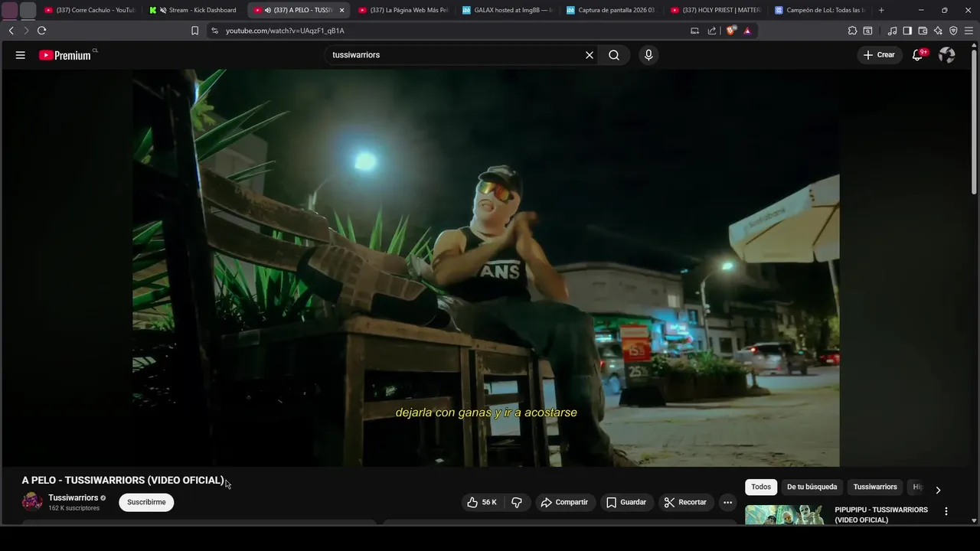Select the Tussiwarriors filter chip
The image size is (980, 551).
(875, 487)
